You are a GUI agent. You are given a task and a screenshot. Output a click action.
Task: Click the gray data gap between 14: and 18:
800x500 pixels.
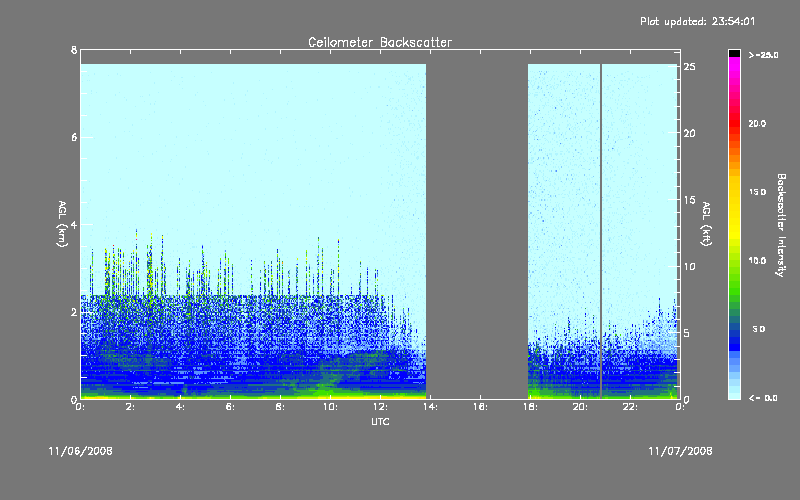tap(477, 231)
